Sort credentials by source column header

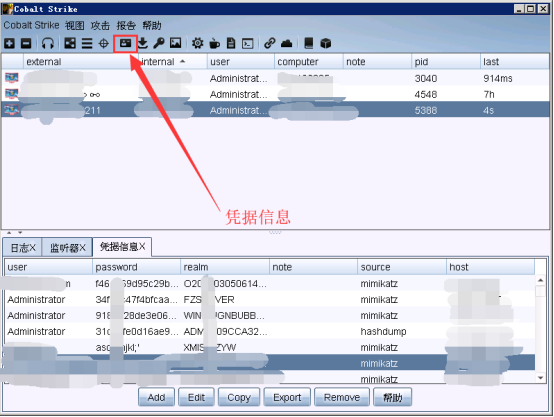(x=402, y=267)
